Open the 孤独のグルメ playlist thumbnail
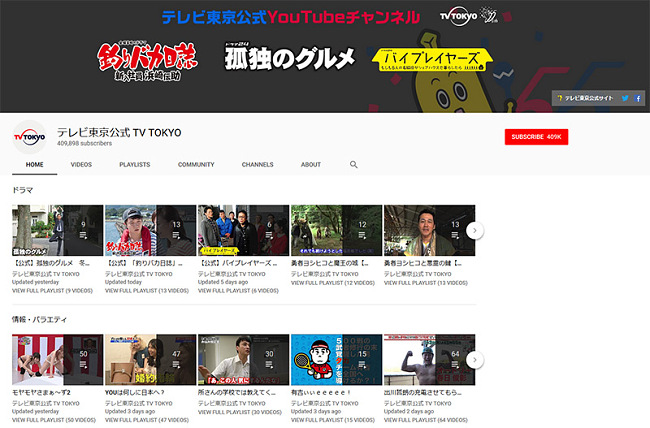 pos(58,230)
